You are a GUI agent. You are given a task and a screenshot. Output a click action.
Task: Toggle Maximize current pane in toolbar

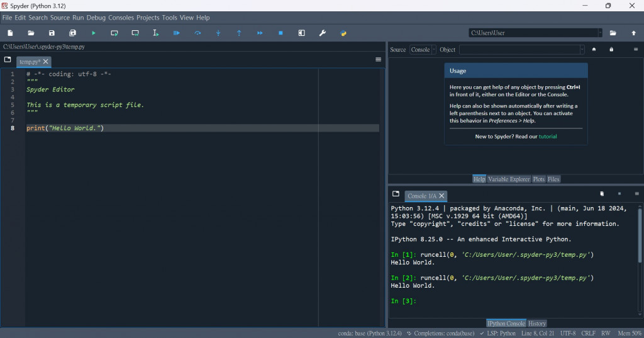point(301,33)
